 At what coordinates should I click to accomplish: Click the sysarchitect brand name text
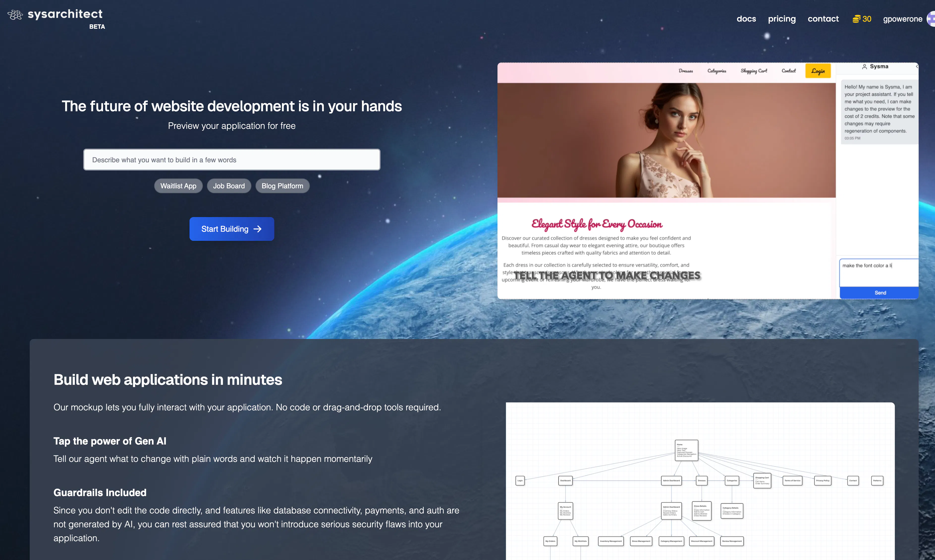[65, 14]
